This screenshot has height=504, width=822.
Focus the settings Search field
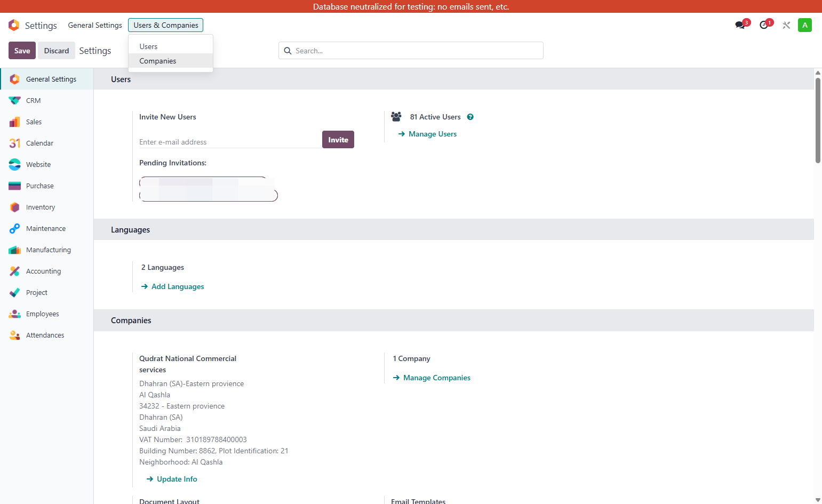(411, 51)
